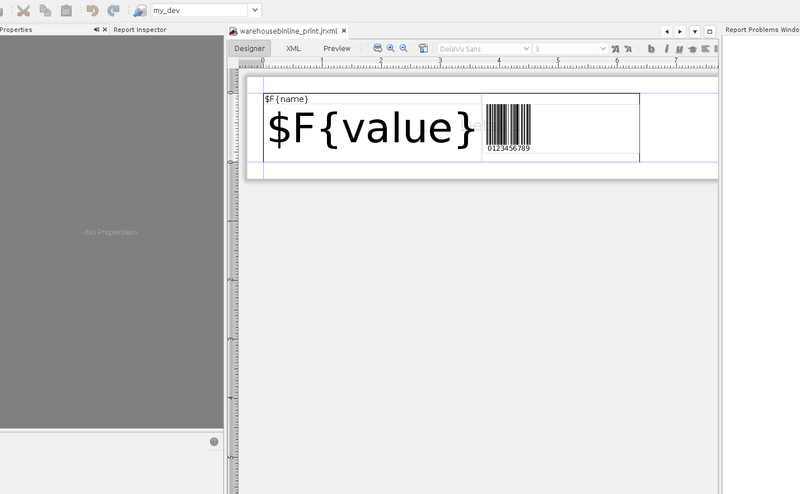Click the Redo arrow icon
Viewport: 800px width, 494px height.
point(113,10)
